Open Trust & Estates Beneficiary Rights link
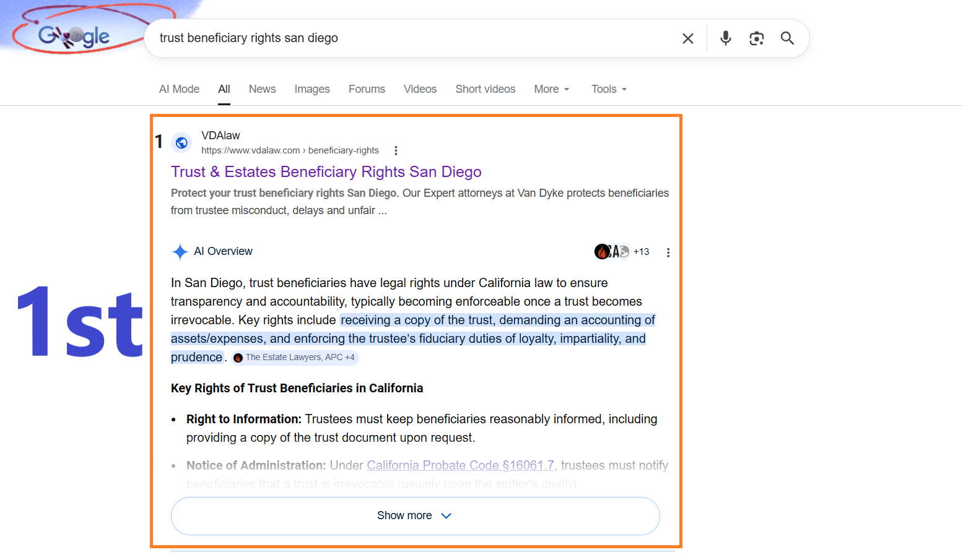Viewport: 963px width, 560px height. coord(326,171)
